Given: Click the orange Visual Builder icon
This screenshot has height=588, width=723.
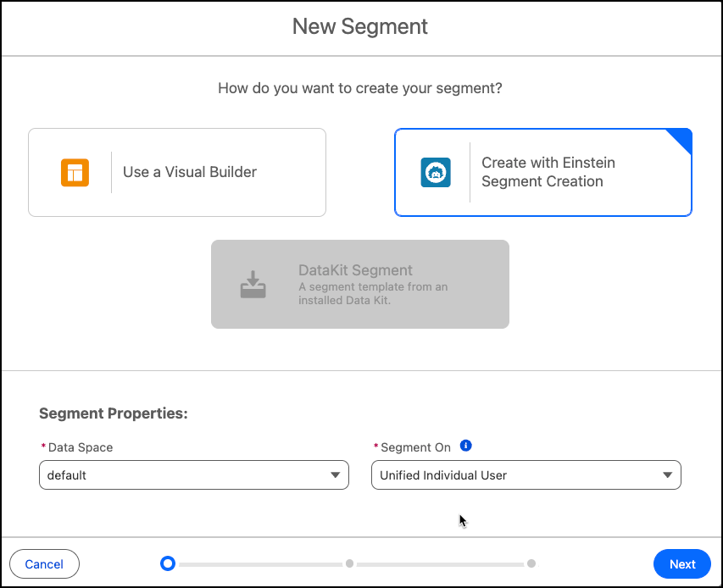Looking at the screenshot, I should 75,173.
